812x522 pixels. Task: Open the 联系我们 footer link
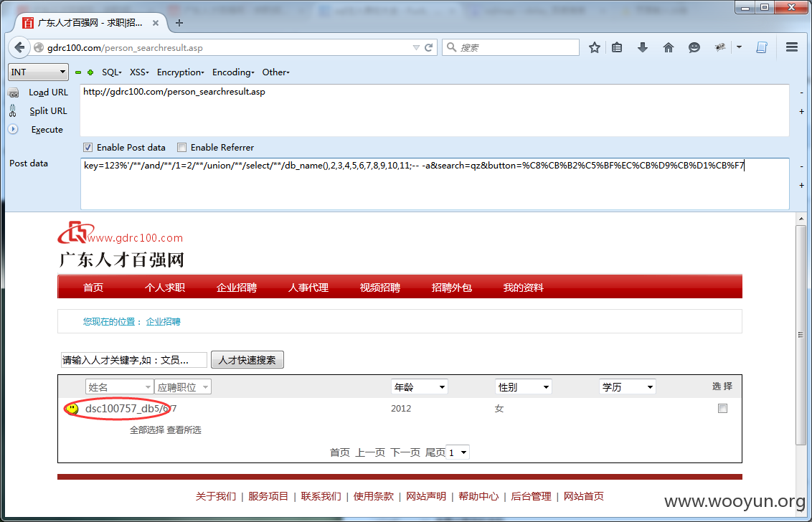coord(321,496)
